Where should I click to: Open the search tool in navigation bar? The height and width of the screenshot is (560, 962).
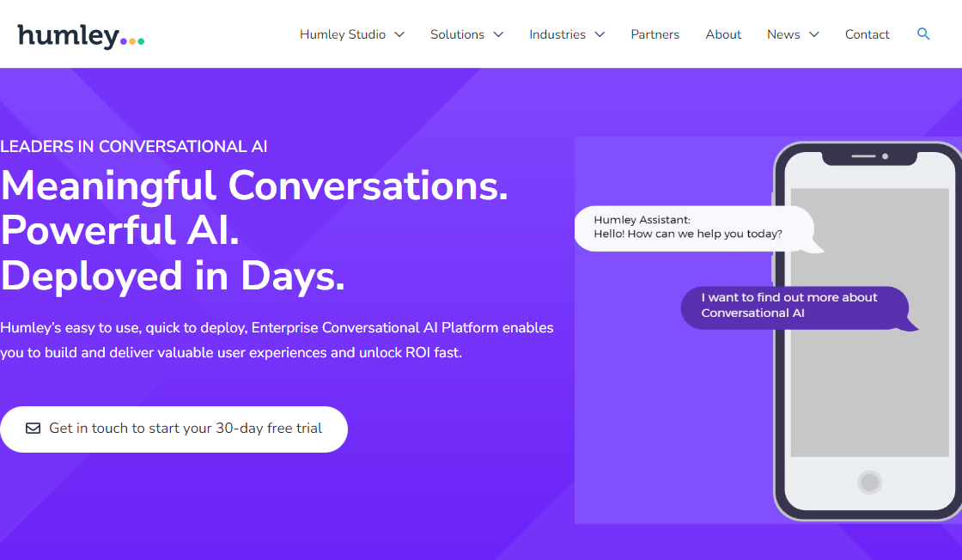point(923,34)
